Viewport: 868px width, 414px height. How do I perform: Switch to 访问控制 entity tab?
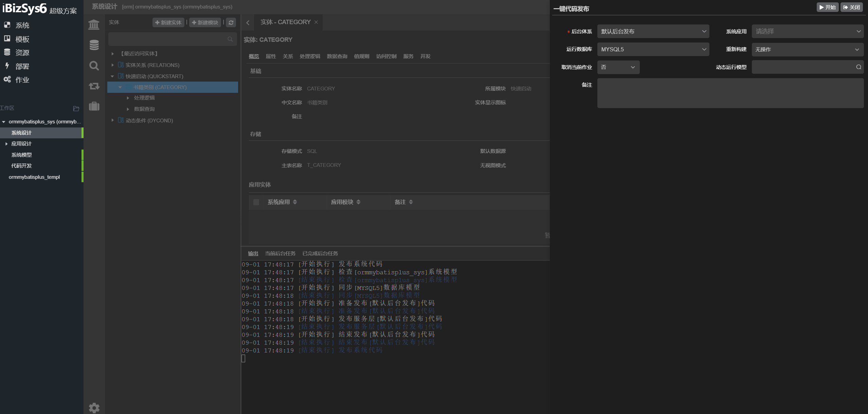pyautogui.click(x=386, y=56)
